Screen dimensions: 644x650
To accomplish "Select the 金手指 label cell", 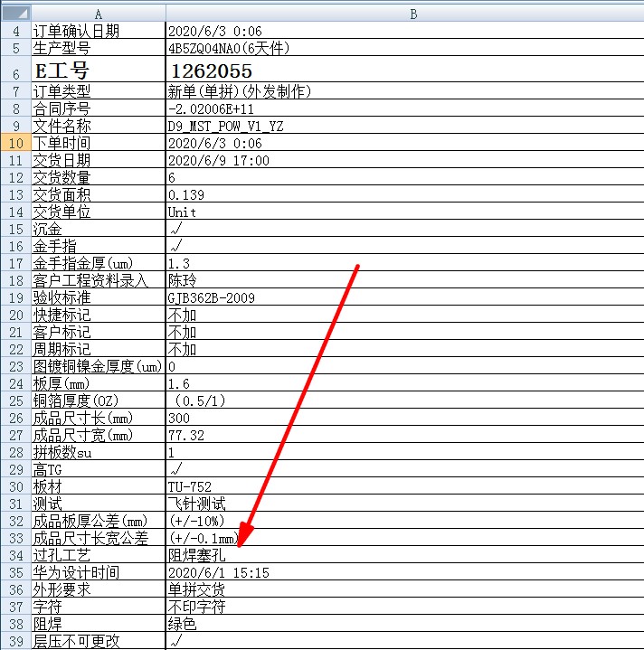I will (x=99, y=246).
